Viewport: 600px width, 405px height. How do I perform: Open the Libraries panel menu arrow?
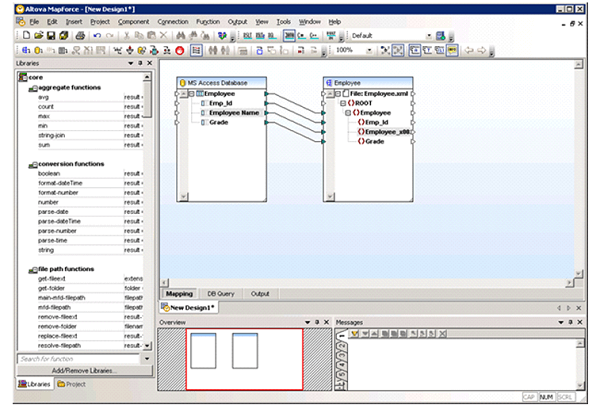coord(131,63)
